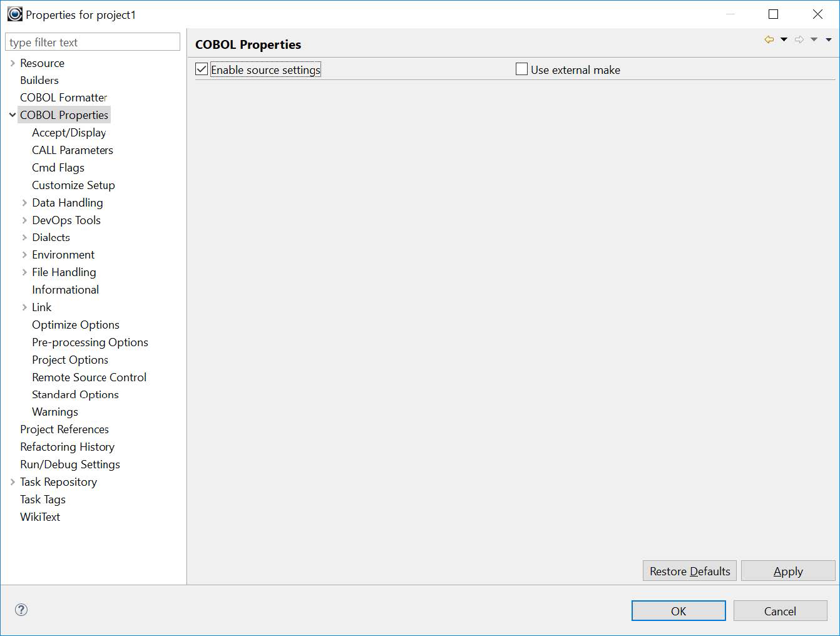Collapse the COBOL Properties node
Screen dimensions: 840x636
point(12,115)
